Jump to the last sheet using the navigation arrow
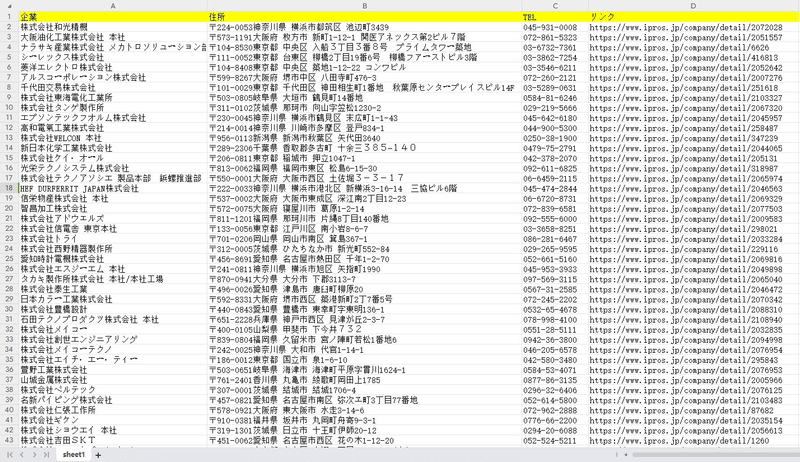This screenshot has height=462, width=800. (x=46, y=454)
